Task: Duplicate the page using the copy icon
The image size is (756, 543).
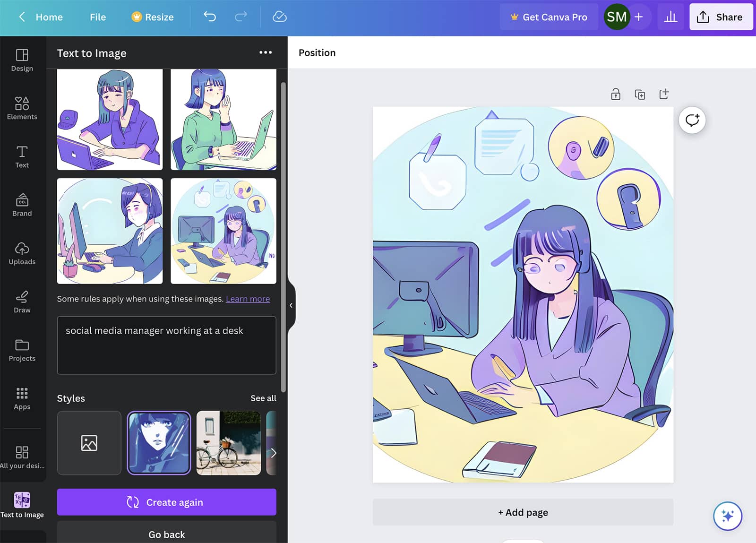Action: tap(640, 94)
